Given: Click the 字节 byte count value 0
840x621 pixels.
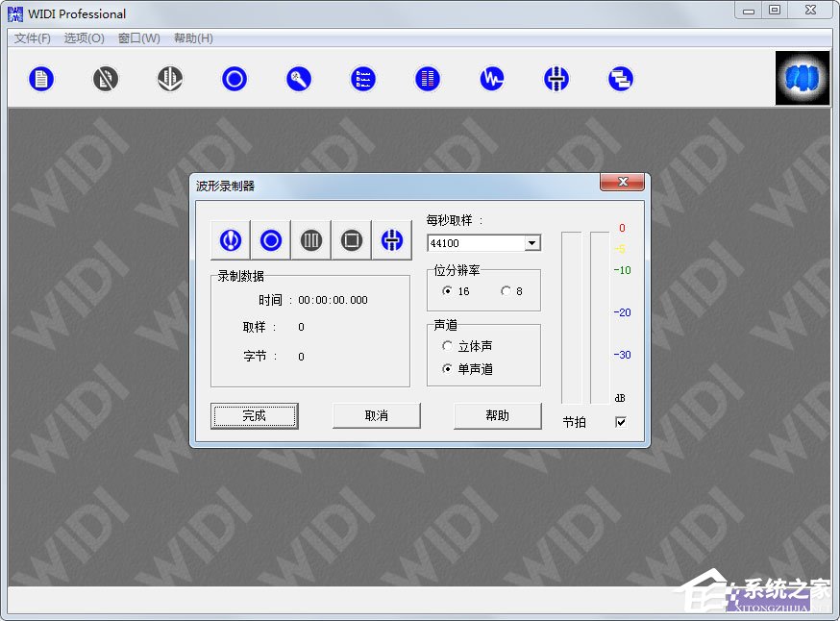Looking at the screenshot, I should 301,357.
